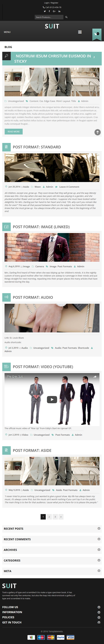104x644 pixels.
Task: Open the hamburger menu icon
Action: pos(80,32)
